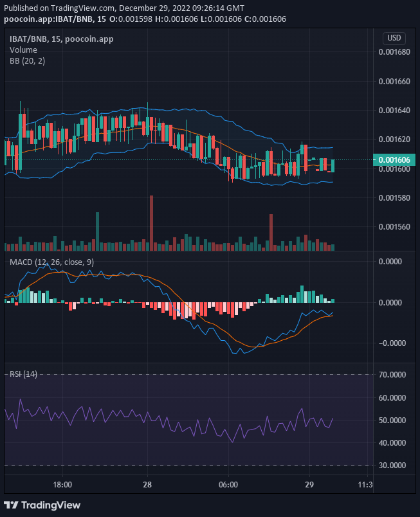Click the RSI 70.0000 level label
This screenshot has width=420, height=517.
[x=392, y=375]
